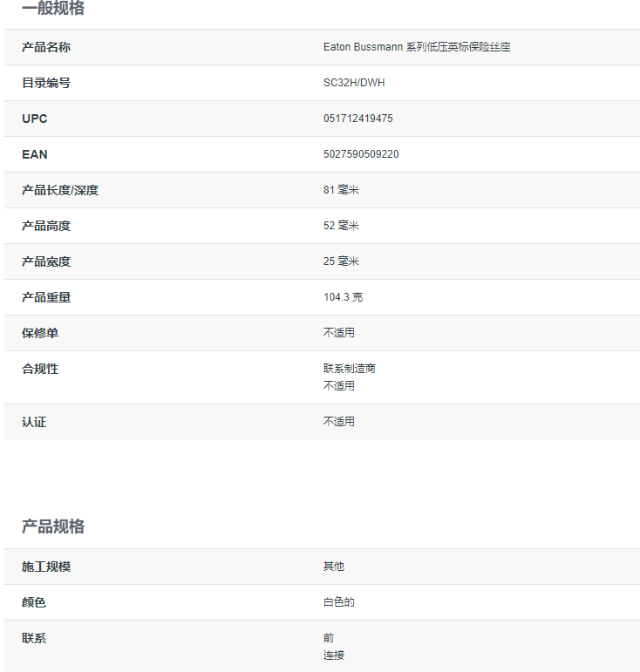Select the 一般规格 section heading
The height and width of the screenshot is (672, 640).
[53, 8]
